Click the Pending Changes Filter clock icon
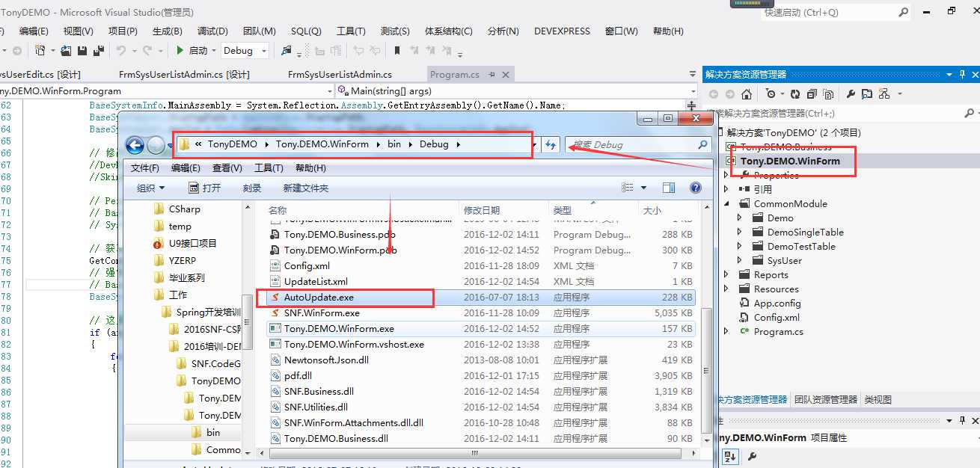This screenshot has width=980, height=468. pyautogui.click(x=771, y=94)
